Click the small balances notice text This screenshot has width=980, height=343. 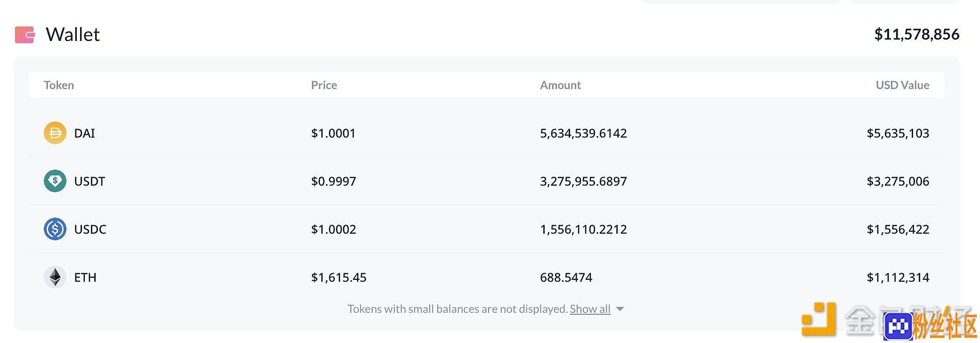pyautogui.click(x=457, y=309)
